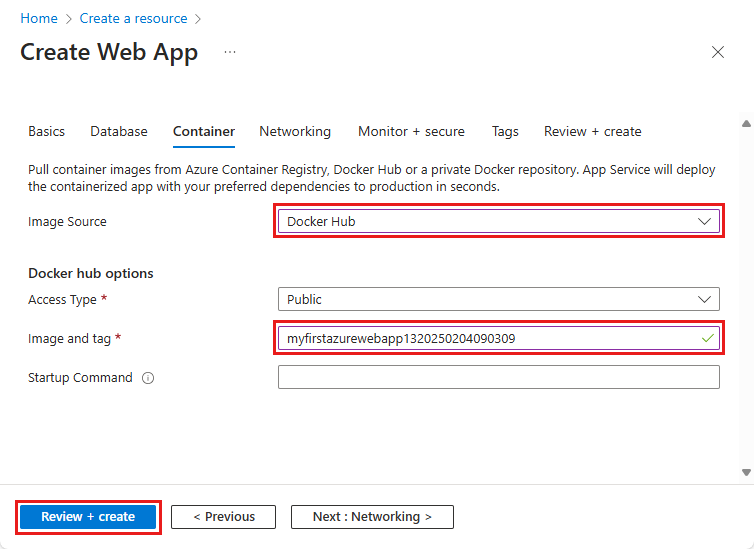
Task: Click the scrollbar down arrow
Action: (745, 471)
